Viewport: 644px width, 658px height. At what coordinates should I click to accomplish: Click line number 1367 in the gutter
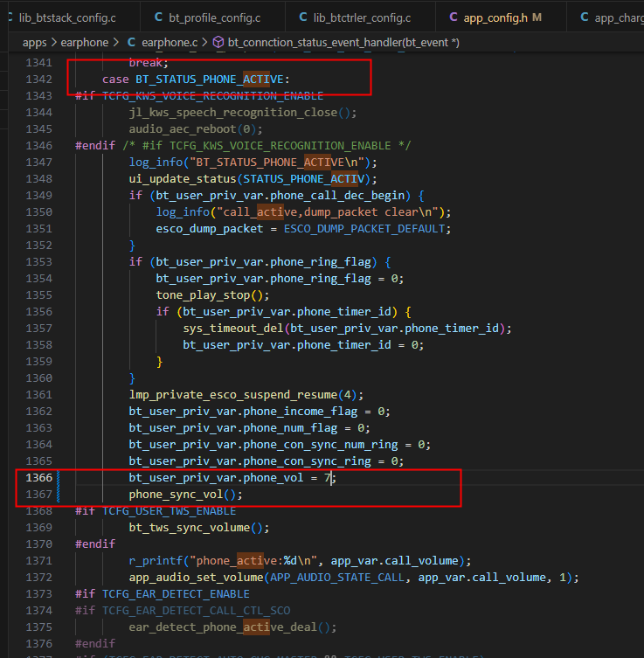(39, 495)
